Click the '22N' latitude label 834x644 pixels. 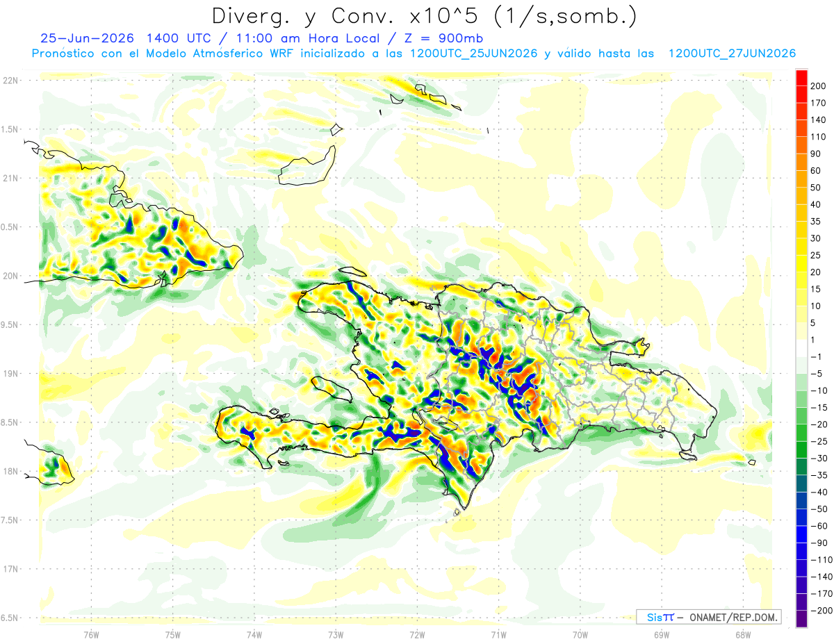click(x=11, y=81)
